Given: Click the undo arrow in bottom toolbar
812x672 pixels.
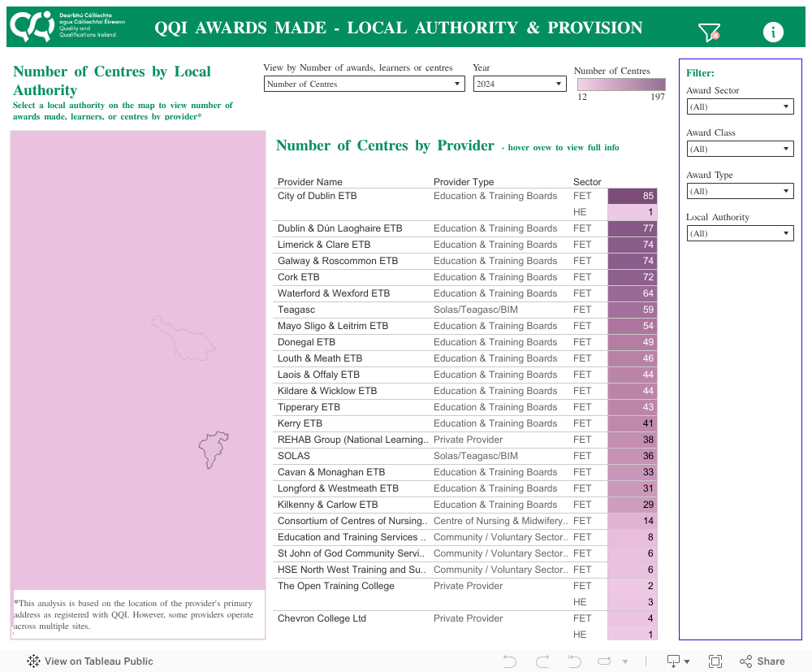Looking at the screenshot, I should 510,661.
